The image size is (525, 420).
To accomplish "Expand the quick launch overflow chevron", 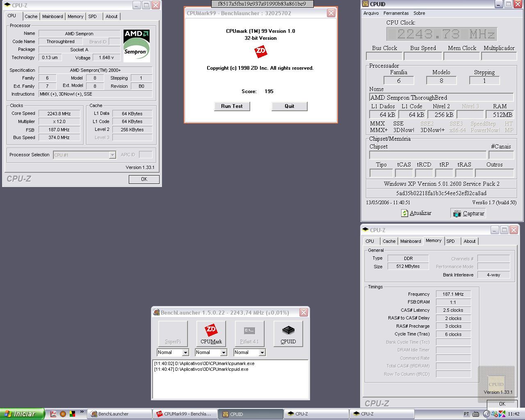I will tap(82, 412).
